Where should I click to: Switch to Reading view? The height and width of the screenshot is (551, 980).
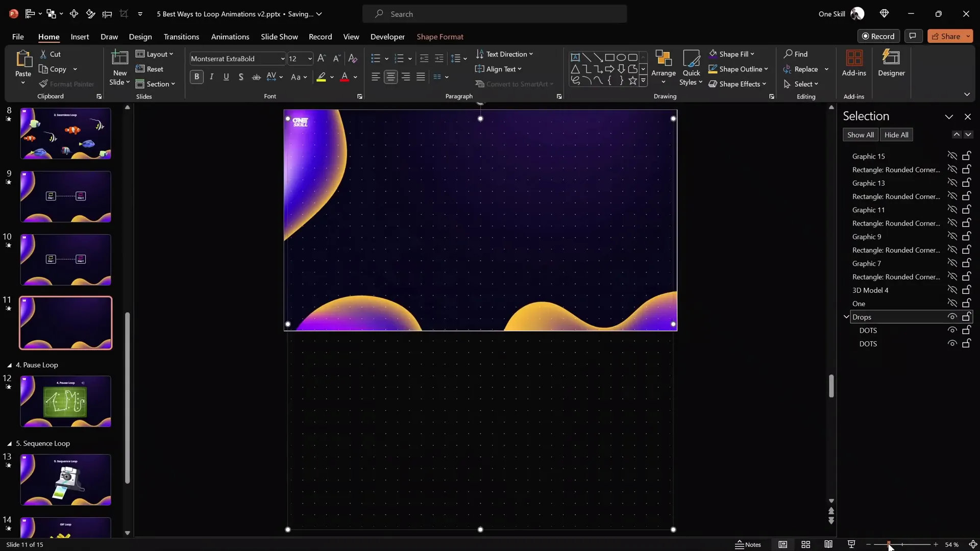point(828,544)
